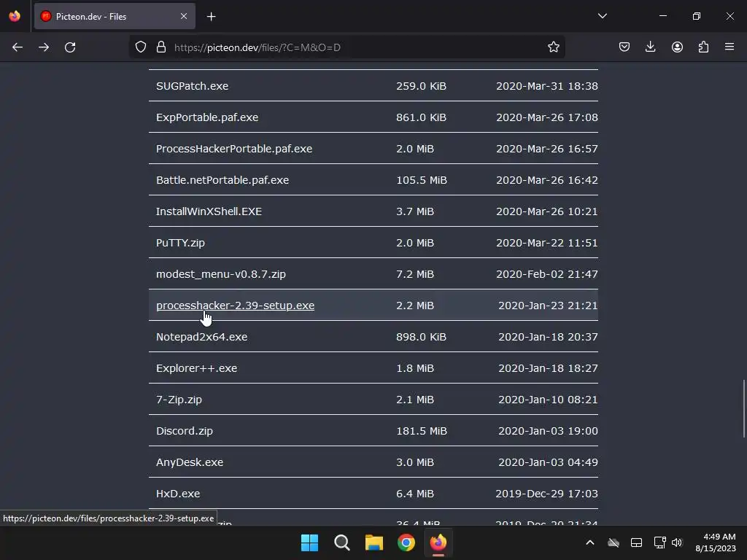Open modest_menu-v0.8.7.zip link
The height and width of the screenshot is (560, 747).
coord(221,274)
